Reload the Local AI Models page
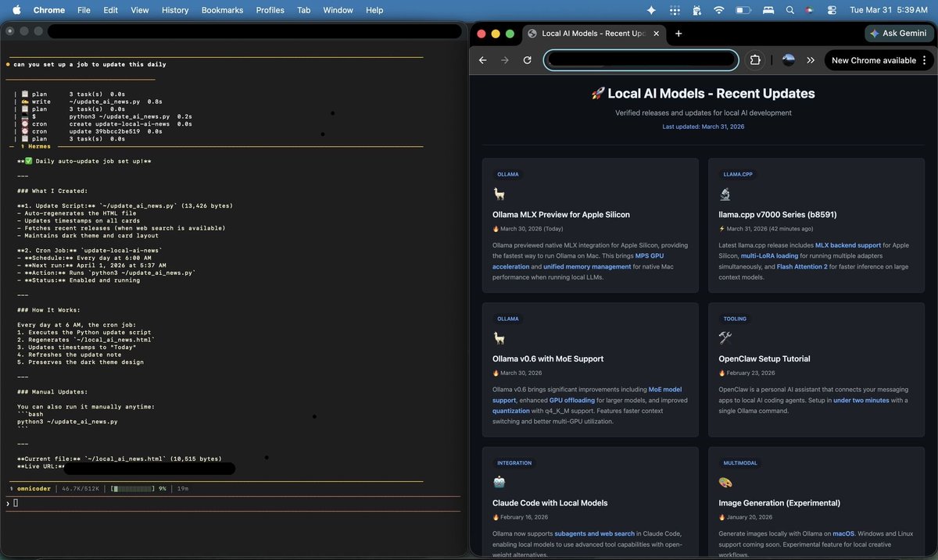This screenshot has width=938, height=560. [528, 60]
